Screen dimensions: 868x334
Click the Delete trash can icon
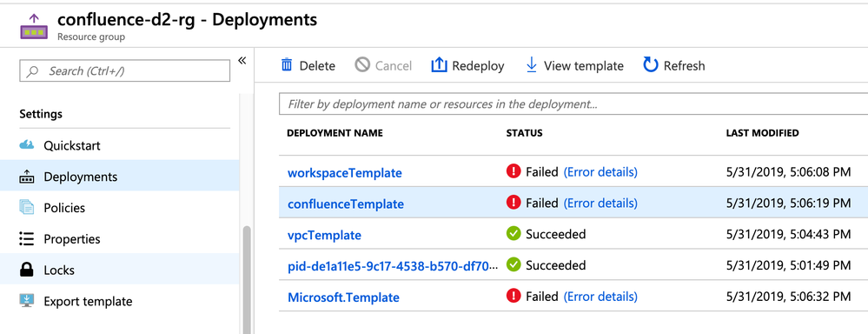click(287, 65)
